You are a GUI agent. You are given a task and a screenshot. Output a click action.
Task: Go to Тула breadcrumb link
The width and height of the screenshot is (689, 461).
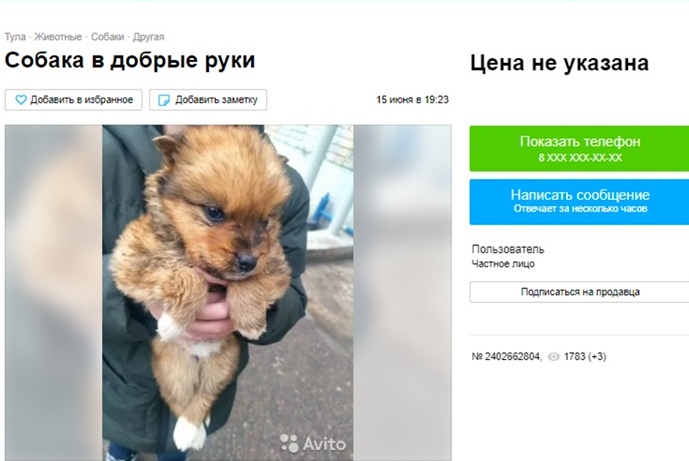(15, 37)
